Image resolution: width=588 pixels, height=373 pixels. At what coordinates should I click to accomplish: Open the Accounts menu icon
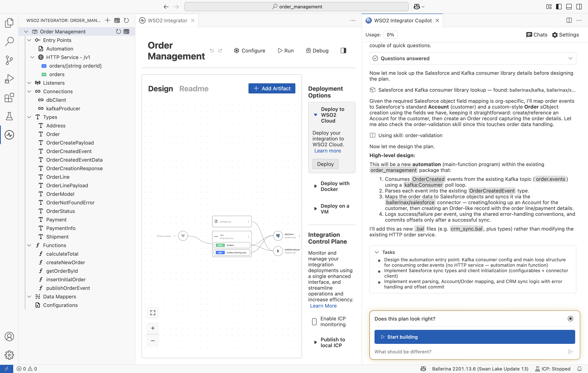tap(9, 336)
